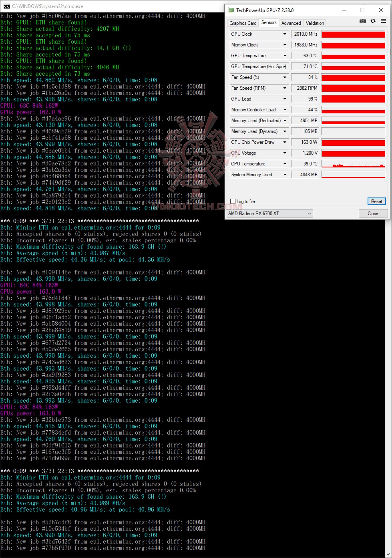Click the 1988.0 MHz Memory Clock value
Viewport: 392px width, 558px height.
click(305, 45)
